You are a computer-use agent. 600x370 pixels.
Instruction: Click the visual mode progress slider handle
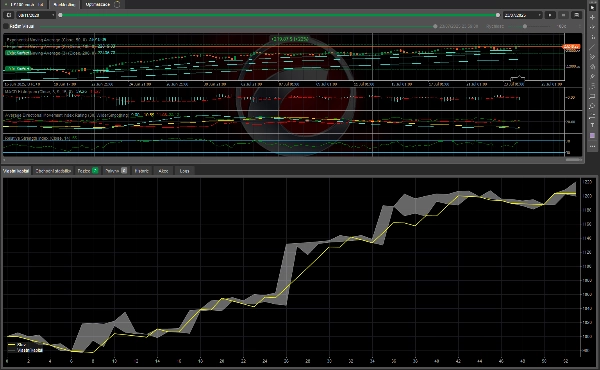(x=435, y=26)
